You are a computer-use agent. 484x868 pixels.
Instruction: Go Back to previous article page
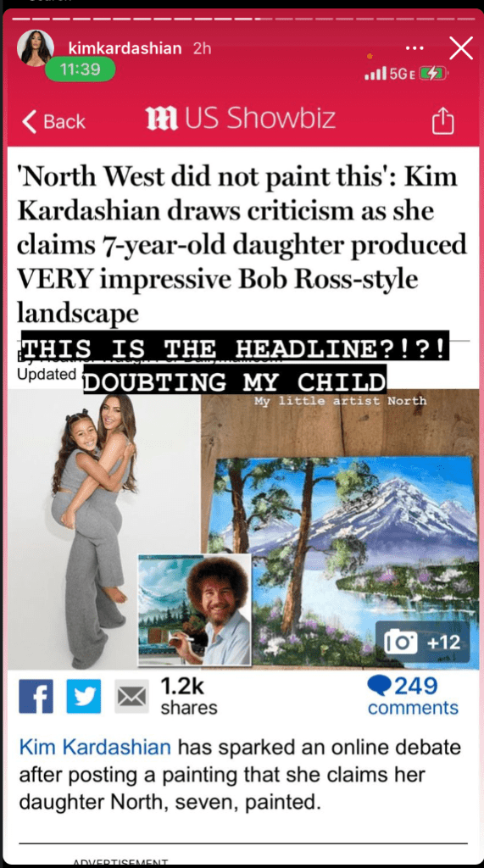(53, 121)
